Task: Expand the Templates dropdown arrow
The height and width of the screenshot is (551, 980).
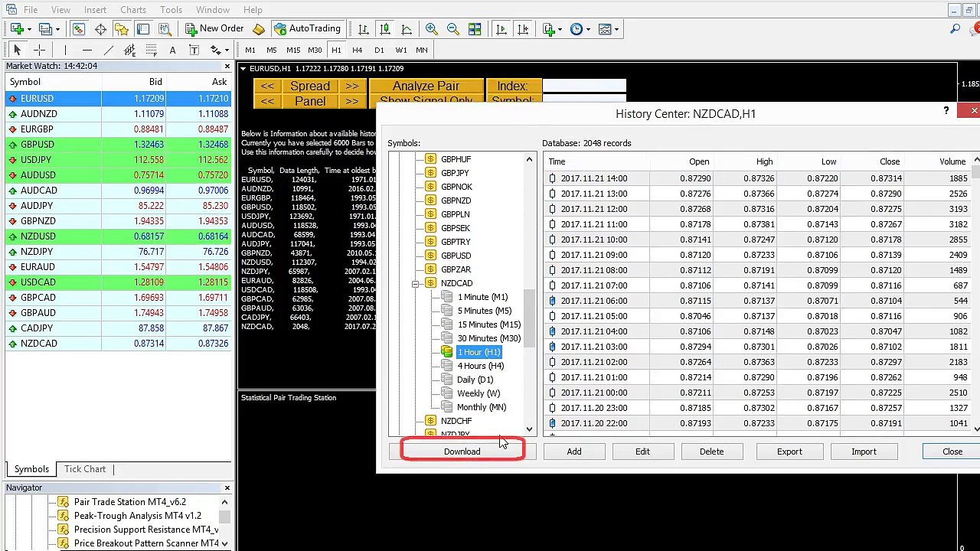Action: (x=616, y=30)
